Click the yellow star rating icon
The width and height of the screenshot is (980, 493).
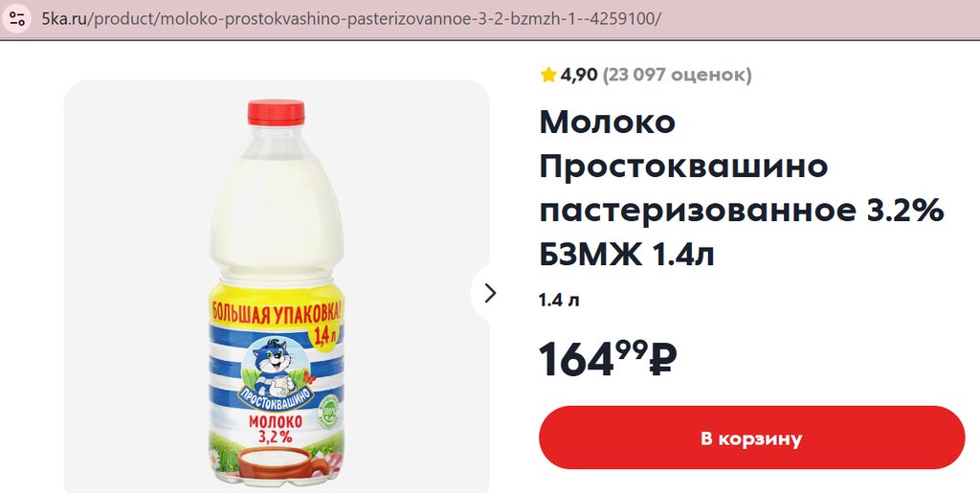point(548,76)
